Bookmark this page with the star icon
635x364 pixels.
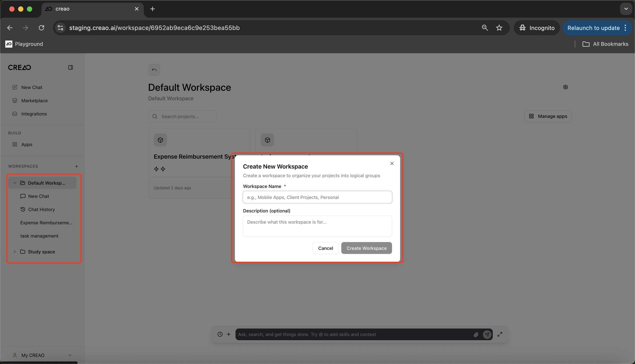(499, 28)
